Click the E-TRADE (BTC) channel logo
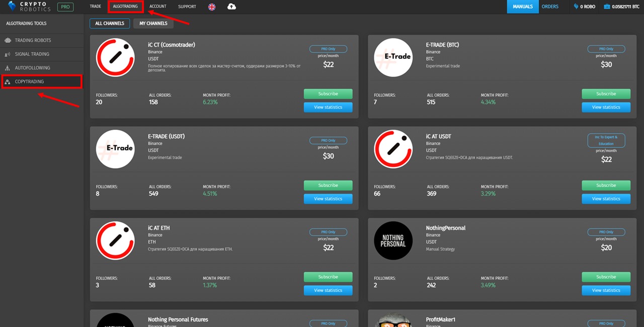This screenshot has width=644, height=327. click(393, 57)
